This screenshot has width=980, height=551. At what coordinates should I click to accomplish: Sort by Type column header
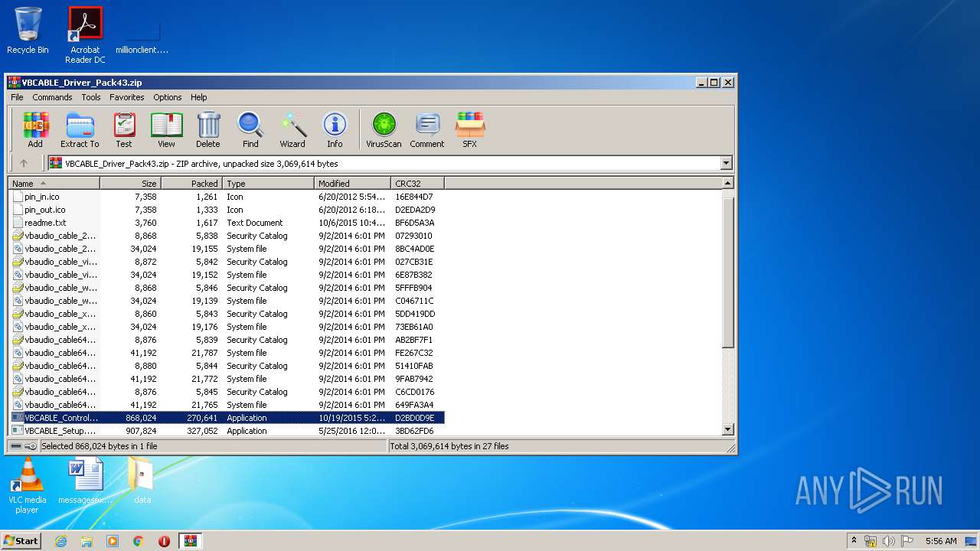pos(268,183)
